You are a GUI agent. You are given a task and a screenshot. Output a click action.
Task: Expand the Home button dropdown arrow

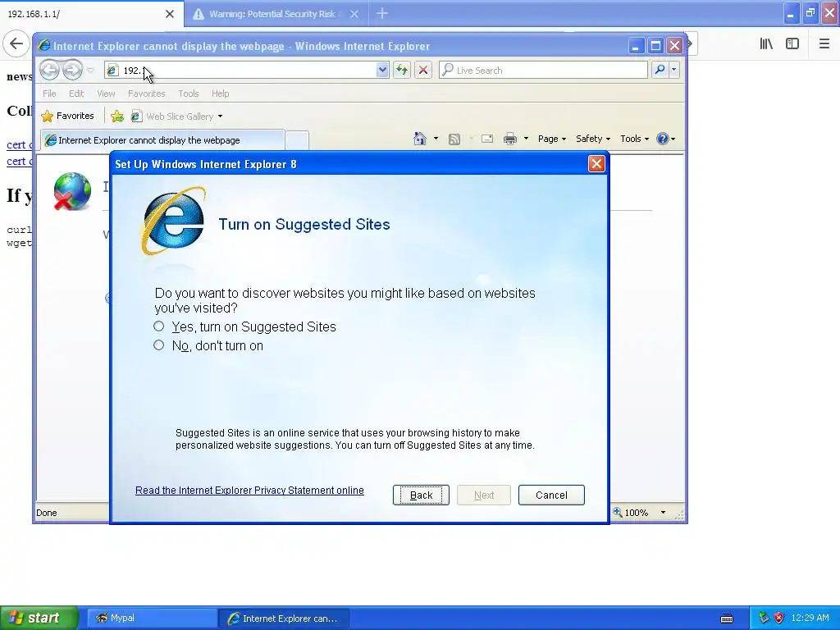click(436, 139)
